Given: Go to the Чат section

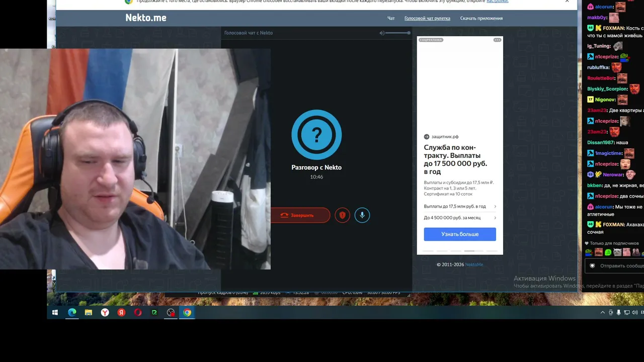Looking at the screenshot, I should 391,18.
